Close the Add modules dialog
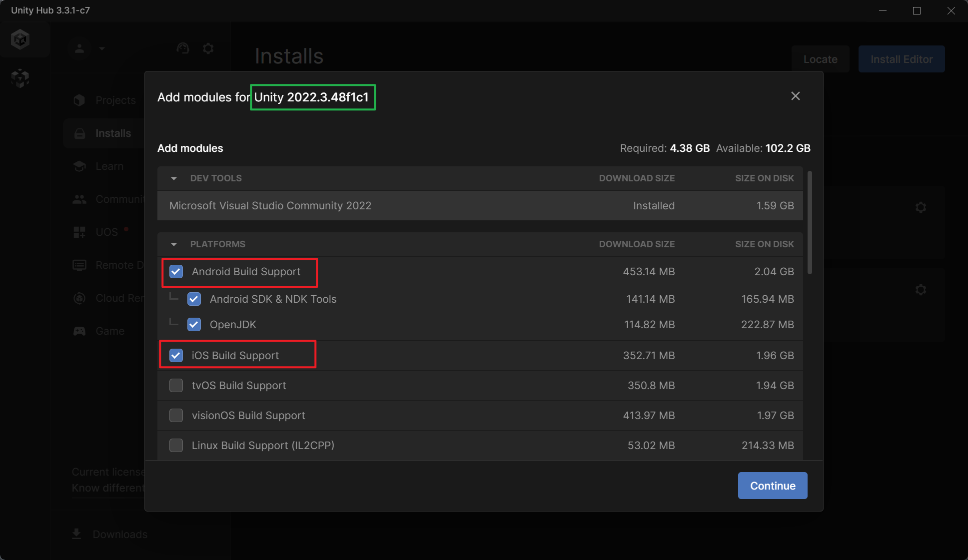 coord(795,96)
